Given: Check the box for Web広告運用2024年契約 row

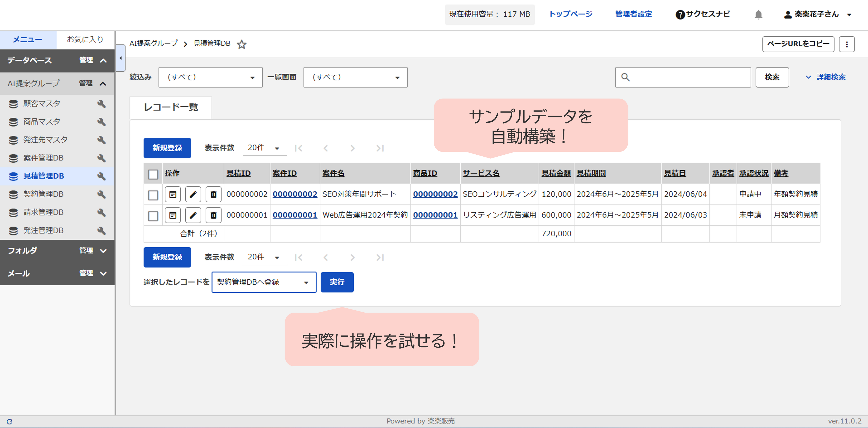Looking at the screenshot, I should click(x=153, y=216).
